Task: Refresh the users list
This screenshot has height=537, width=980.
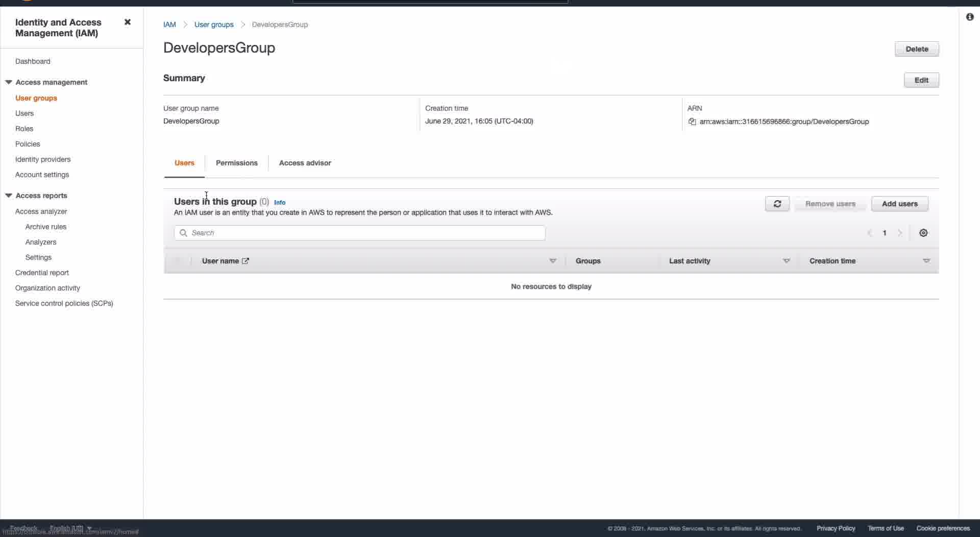Action: [777, 204]
